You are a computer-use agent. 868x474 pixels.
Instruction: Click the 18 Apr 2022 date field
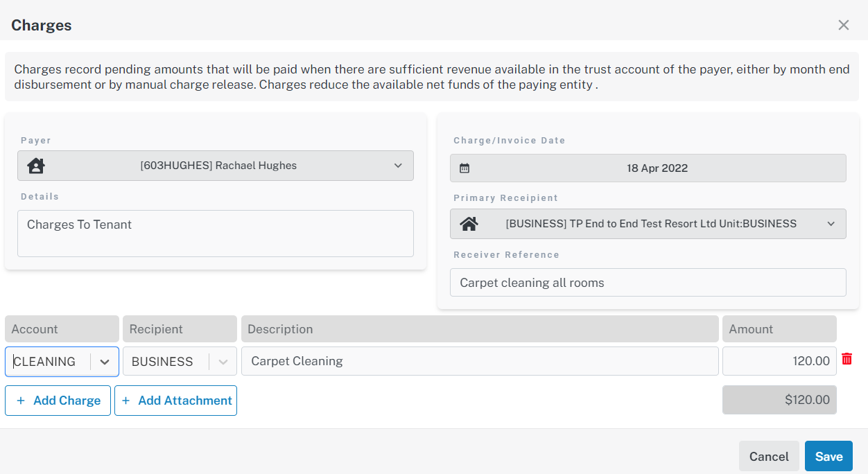[x=657, y=168]
